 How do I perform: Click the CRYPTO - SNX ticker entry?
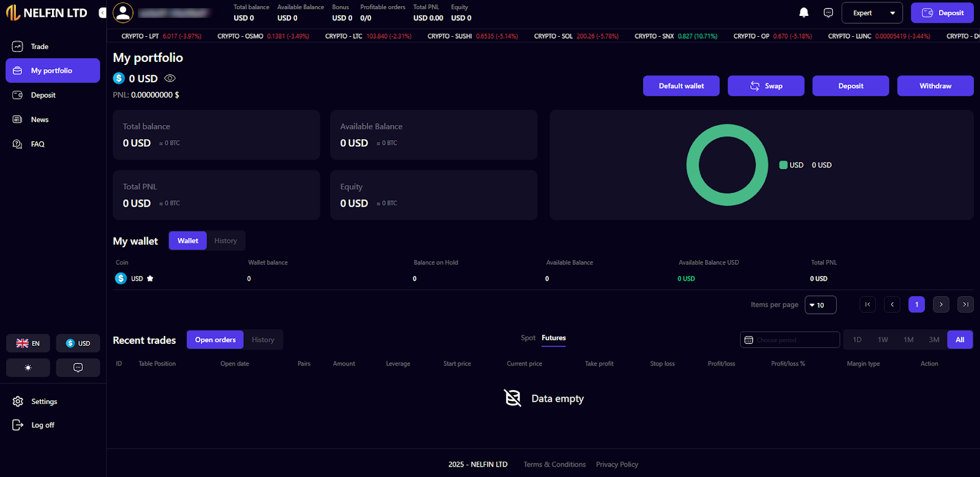pyautogui.click(x=676, y=36)
